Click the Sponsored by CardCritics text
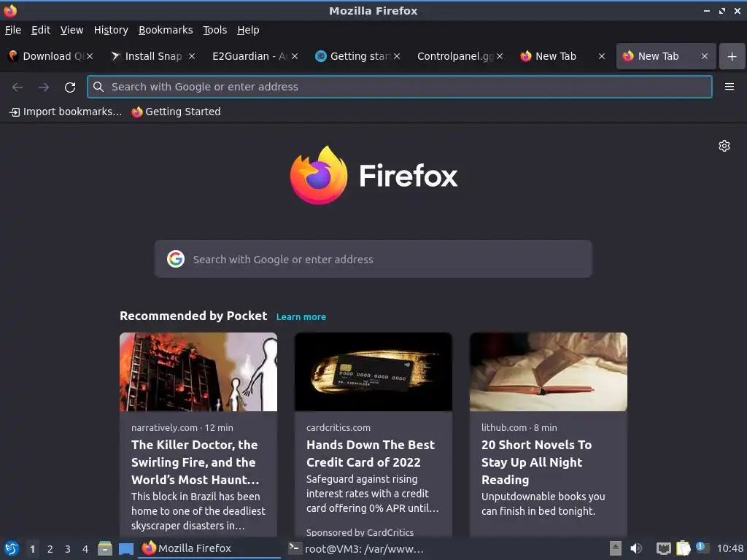Image resolution: width=747 pixels, height=560 pixels. [360, 532]
